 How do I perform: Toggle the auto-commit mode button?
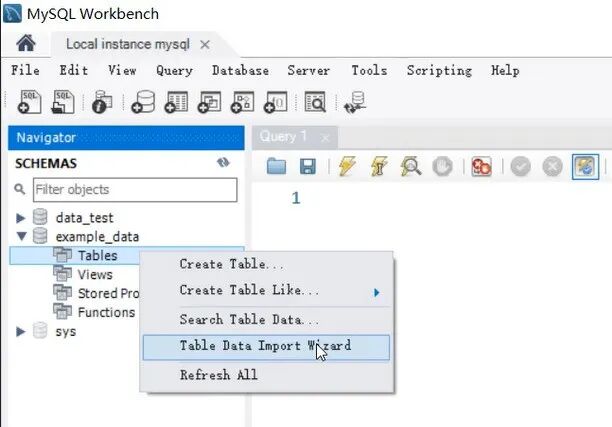585,167
